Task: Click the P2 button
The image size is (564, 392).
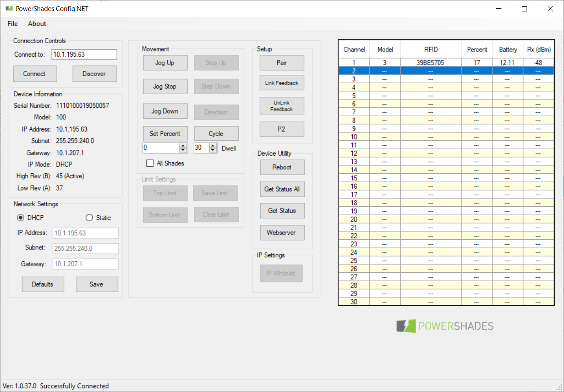Action: pos(282,129)
